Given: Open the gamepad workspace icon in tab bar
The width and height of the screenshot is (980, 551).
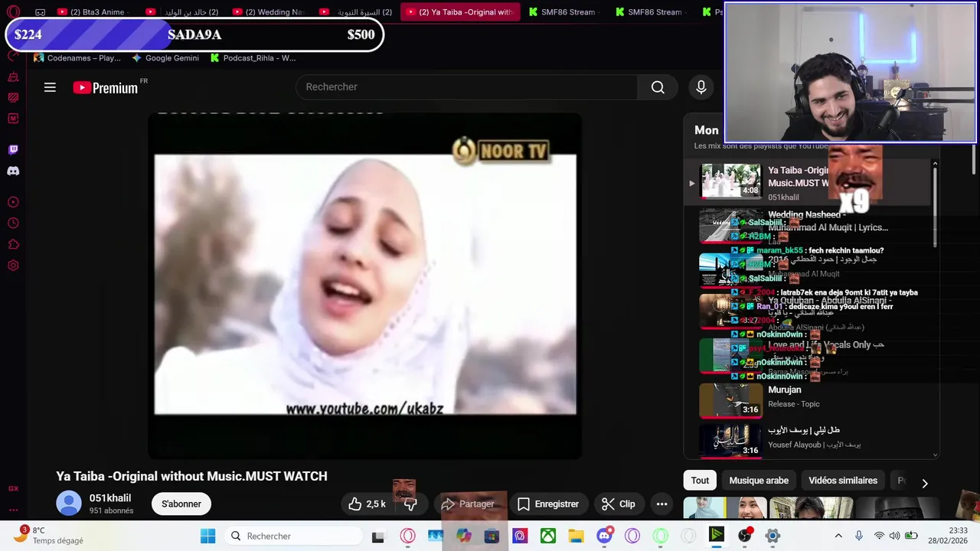Looking at the screenshot, I should (40, 12).
